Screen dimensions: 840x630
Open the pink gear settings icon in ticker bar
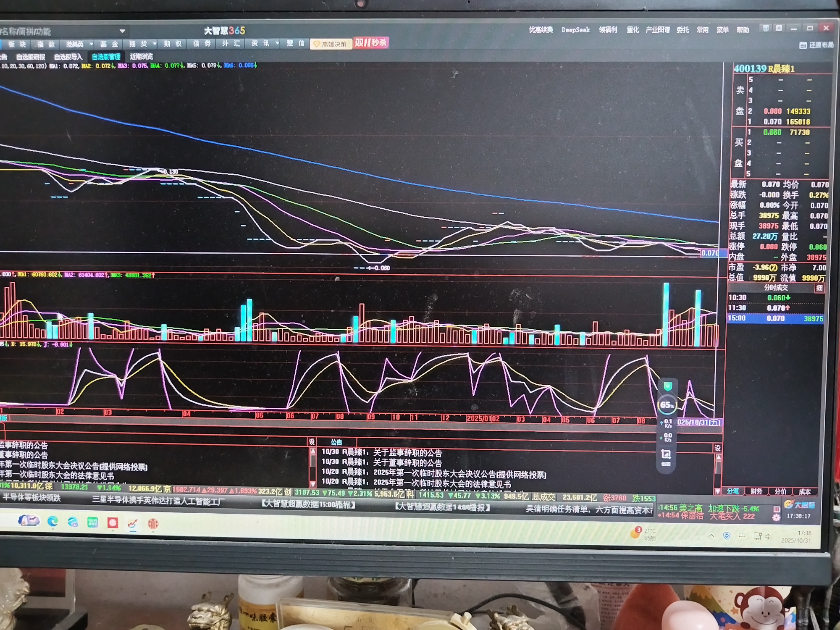[776, 517]
